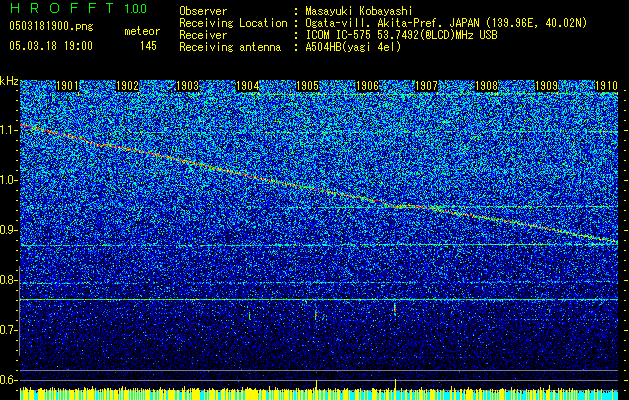The height and width of the screenshot is (400, 629).
Task: Click the tall yellow power-level peak near 1906
Action: coord(396,384)
